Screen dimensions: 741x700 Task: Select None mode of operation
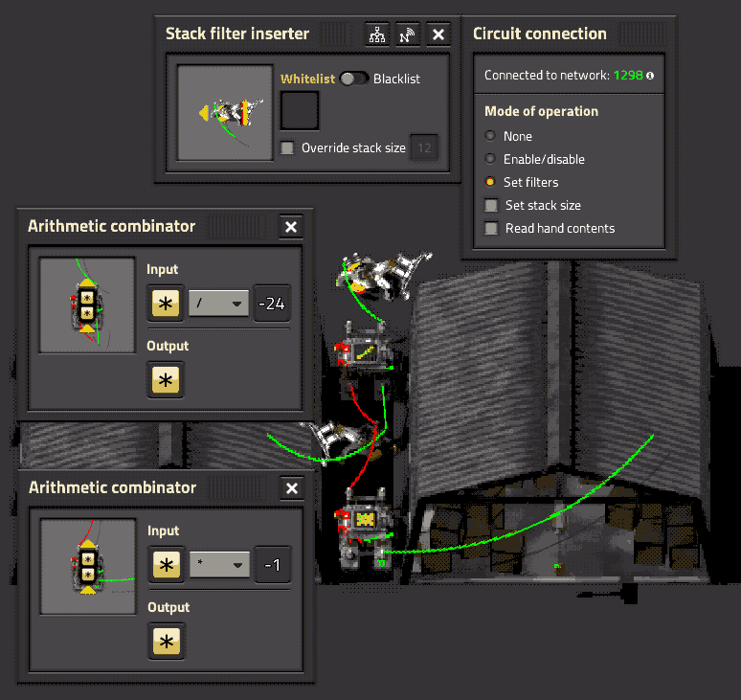[490, 136]
